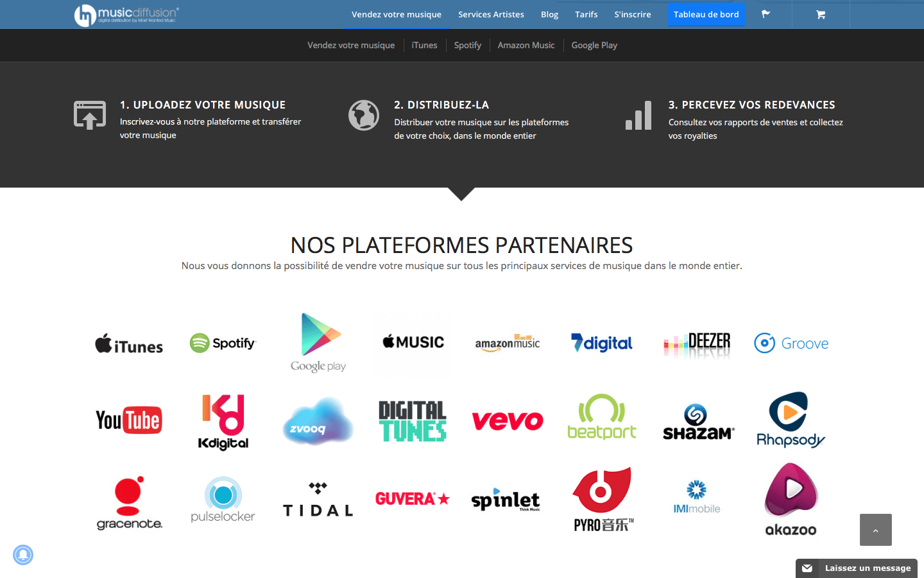Open the language flag icon
The image size is (924, 578).
coord(766,14)
